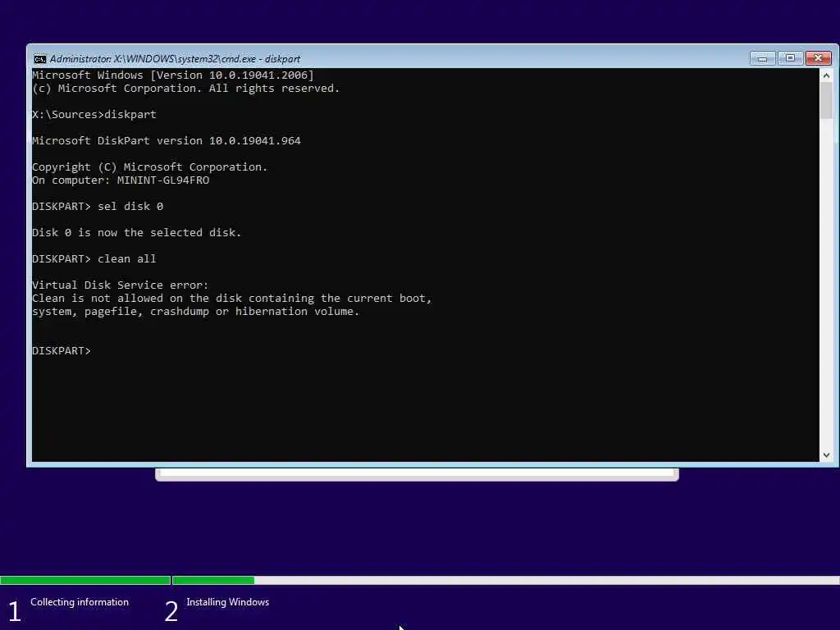Click 'Microsoft DiskPart version 10.0.19041.964' line
840x630 pixels.
(x=167, y=141)
